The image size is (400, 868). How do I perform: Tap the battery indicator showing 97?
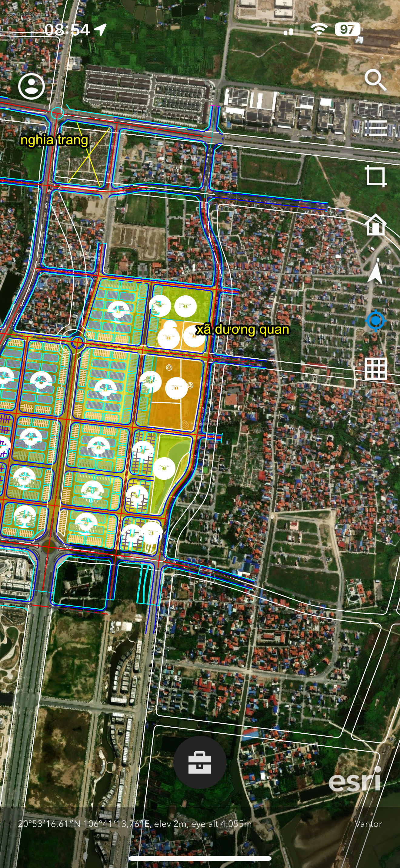(x=347, y=29)
